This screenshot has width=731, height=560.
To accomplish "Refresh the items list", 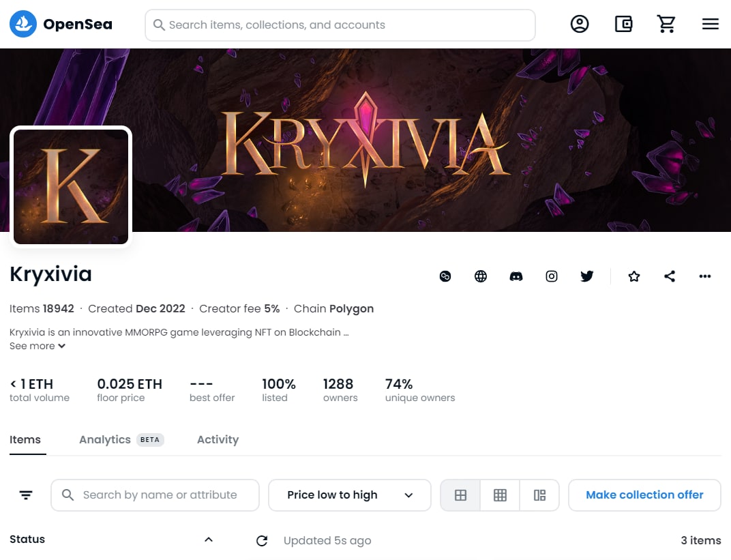I will tap(262, 541).
